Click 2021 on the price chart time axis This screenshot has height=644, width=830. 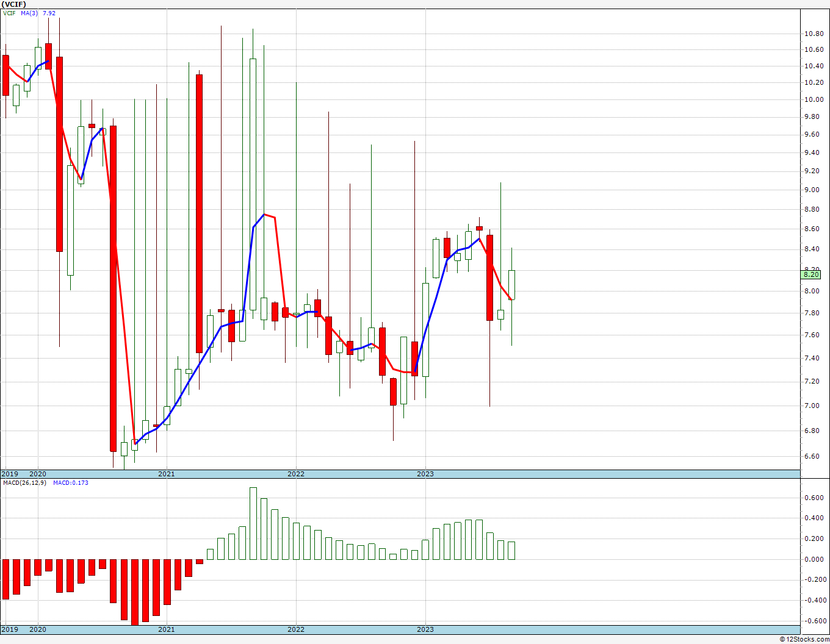[167, 474]
